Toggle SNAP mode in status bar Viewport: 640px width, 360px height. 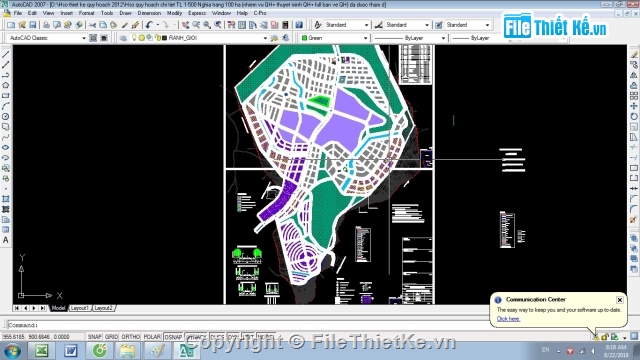click(x=94, y=337)
